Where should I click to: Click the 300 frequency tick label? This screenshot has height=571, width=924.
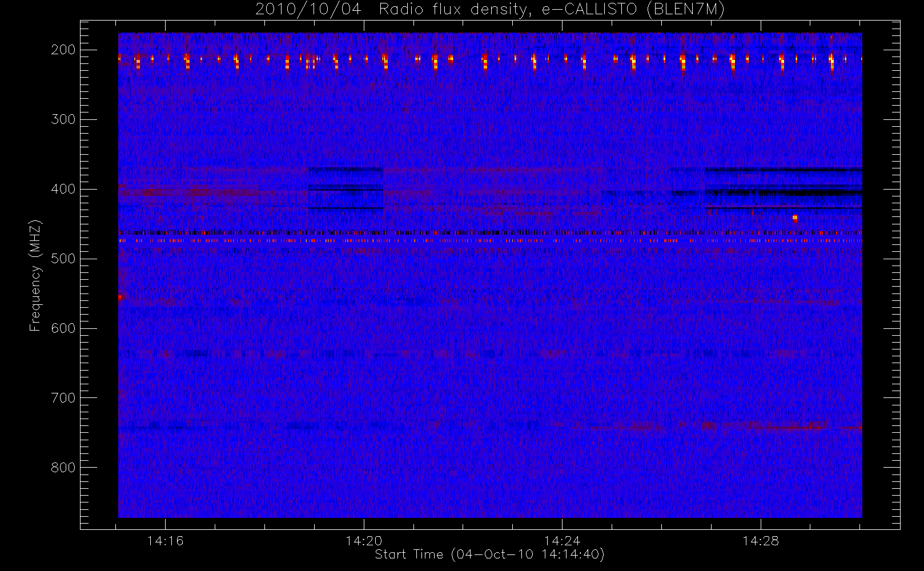point(63,119)
